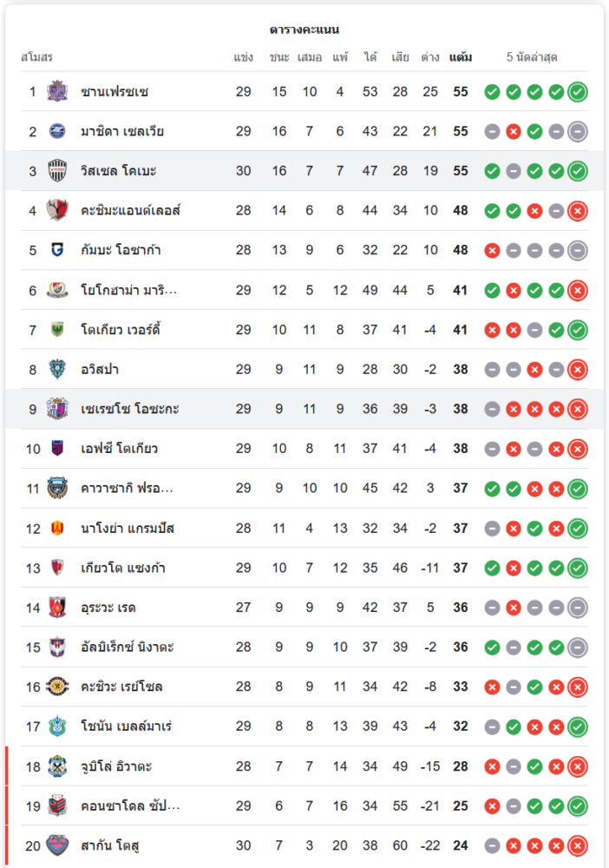The image size is (609, 868).
Task: Click the ตารางคะแนน table title
Action: coord(304,30)
